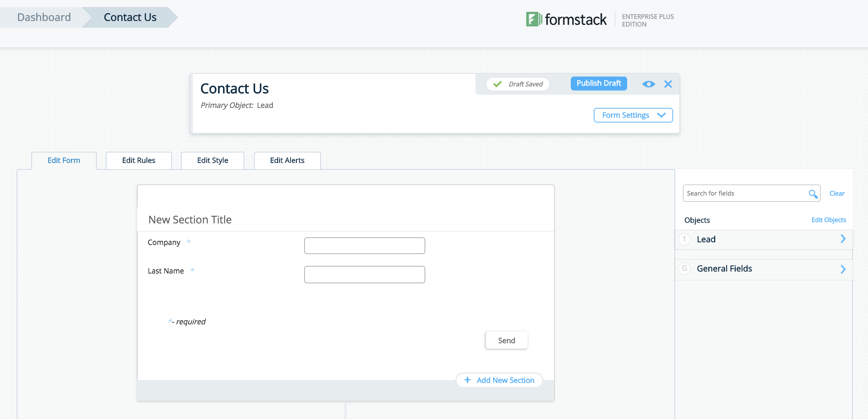Image resolution: width=868 pixels, height=419 pixels.
Task: Click the eye preview icon
Action: [x=648, y=84]
